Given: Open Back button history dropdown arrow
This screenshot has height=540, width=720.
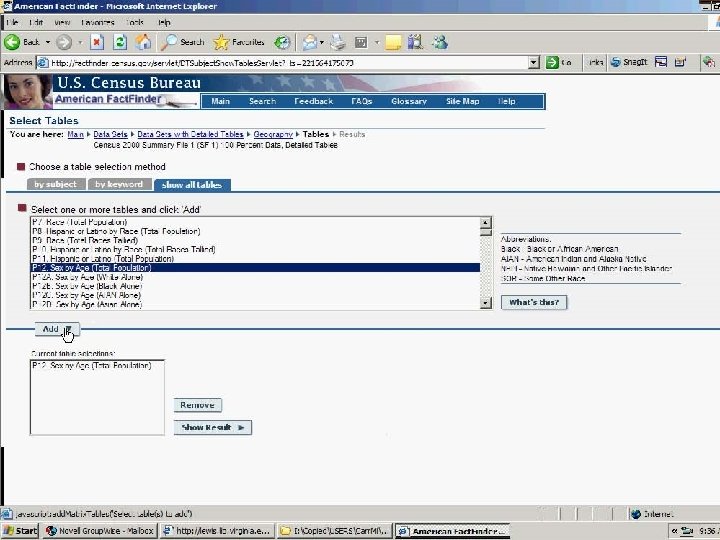Looking at the screenshot, I should pos(48,42).
